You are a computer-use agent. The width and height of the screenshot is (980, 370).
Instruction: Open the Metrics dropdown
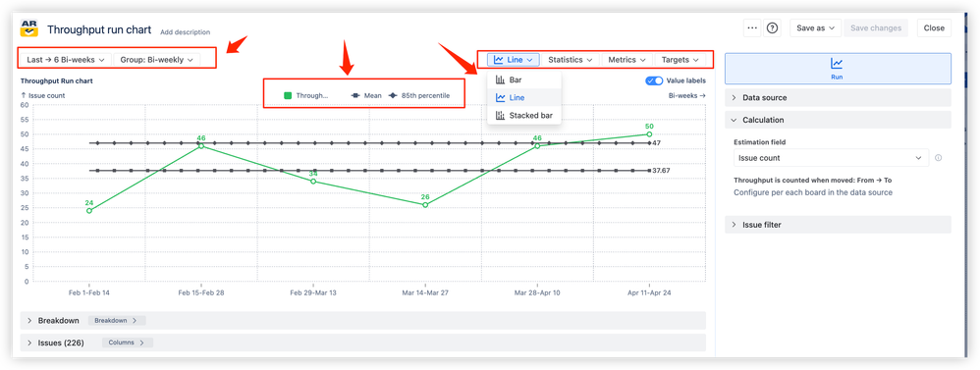pyautogui.click(x=626, y=60)
